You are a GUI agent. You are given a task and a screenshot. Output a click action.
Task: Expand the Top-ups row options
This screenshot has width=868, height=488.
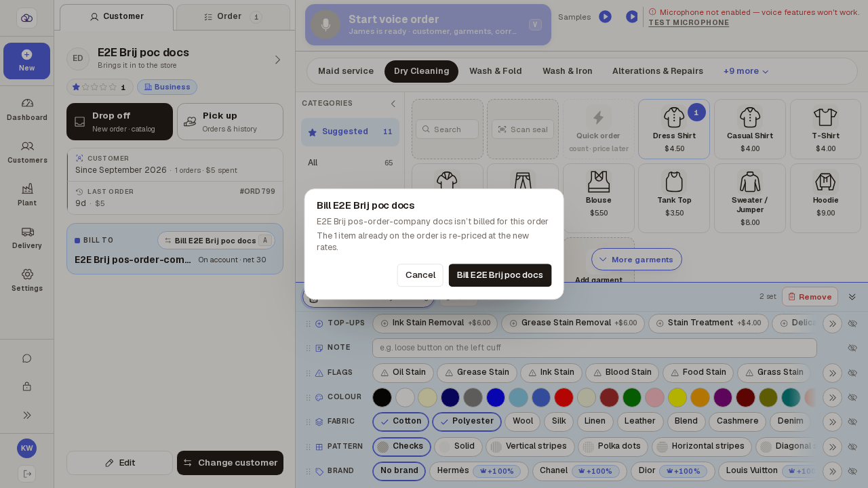832,324
